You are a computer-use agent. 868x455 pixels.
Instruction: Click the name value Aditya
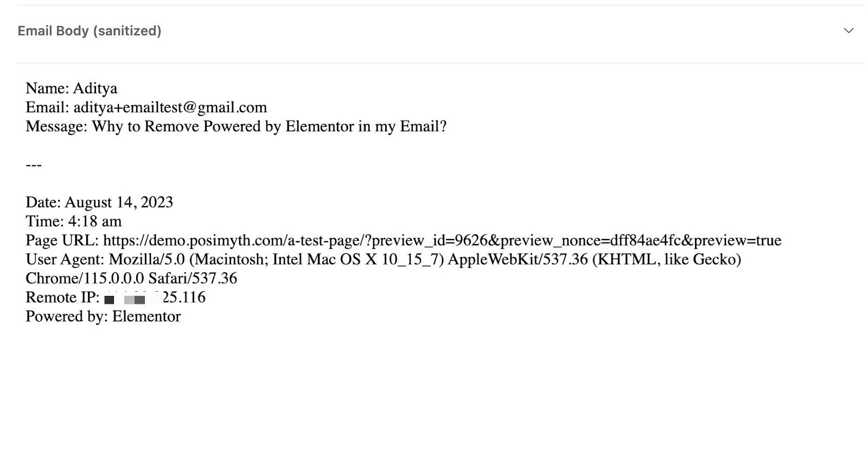click(x=95, y=88)
